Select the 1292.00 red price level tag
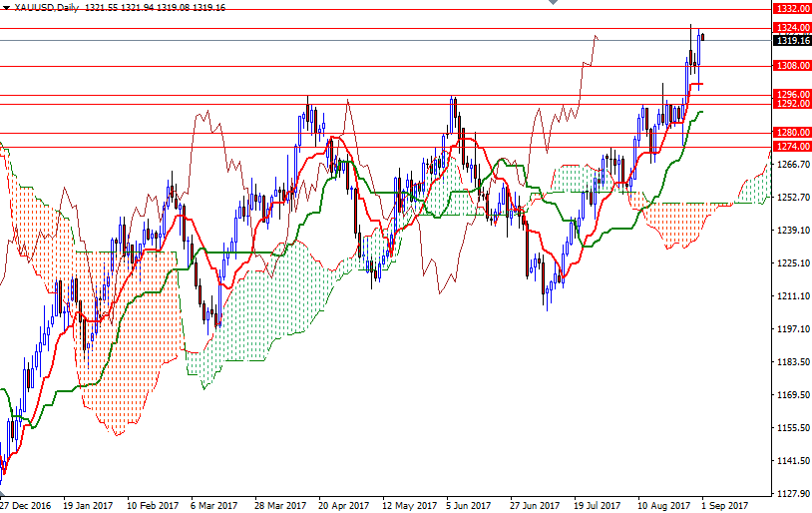The height and width of the screenshot is (513, 812). pyautogui.click(x=791, y=104)
